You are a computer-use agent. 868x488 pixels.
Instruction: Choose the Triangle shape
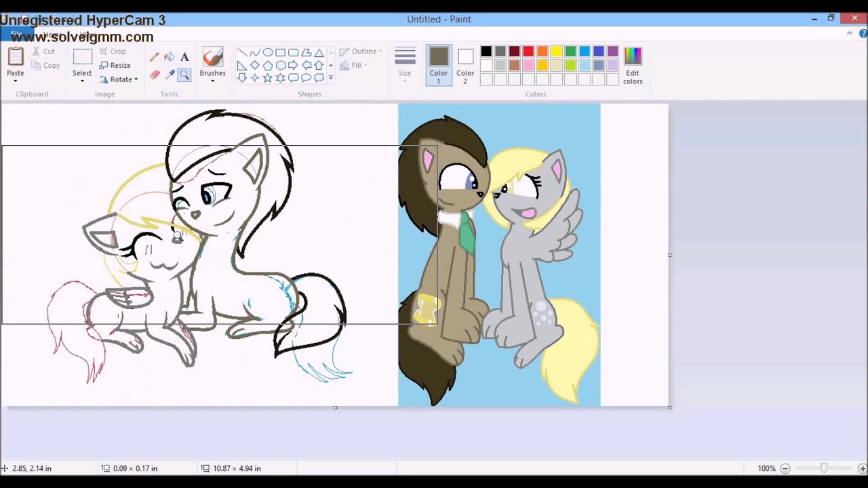coord(319,53)
